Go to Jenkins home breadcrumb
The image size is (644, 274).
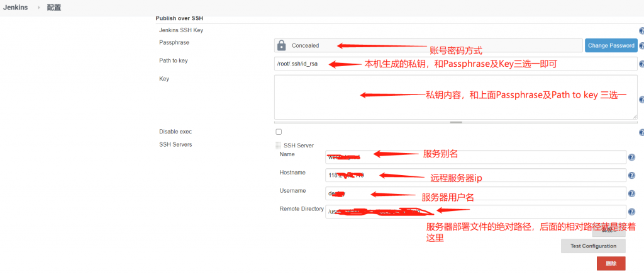click(14, 8)
